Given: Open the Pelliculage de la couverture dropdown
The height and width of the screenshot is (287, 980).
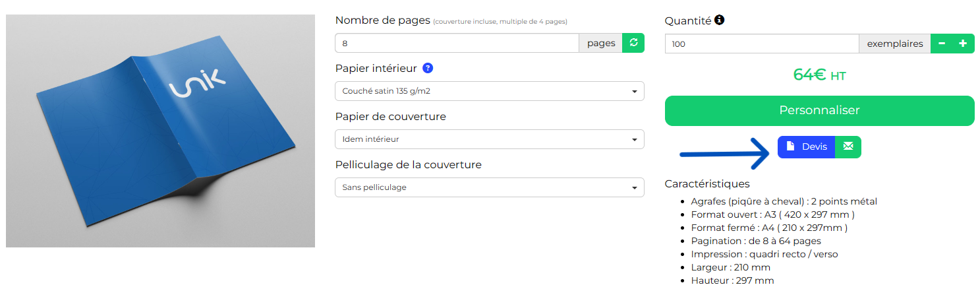Looking at the screenshot, I should click(x=489, y=187).
